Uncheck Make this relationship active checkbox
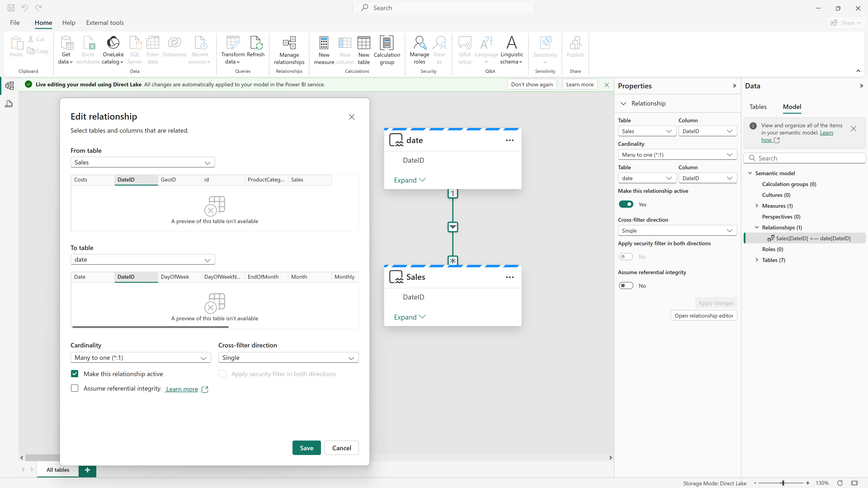868x488 pixels. pos(74,374)
